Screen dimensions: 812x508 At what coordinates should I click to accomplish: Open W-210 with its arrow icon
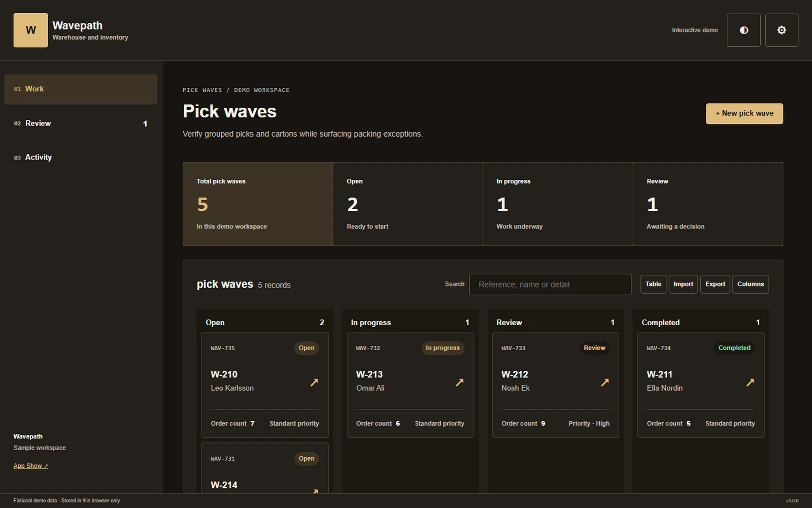click(x=314, y=382)
